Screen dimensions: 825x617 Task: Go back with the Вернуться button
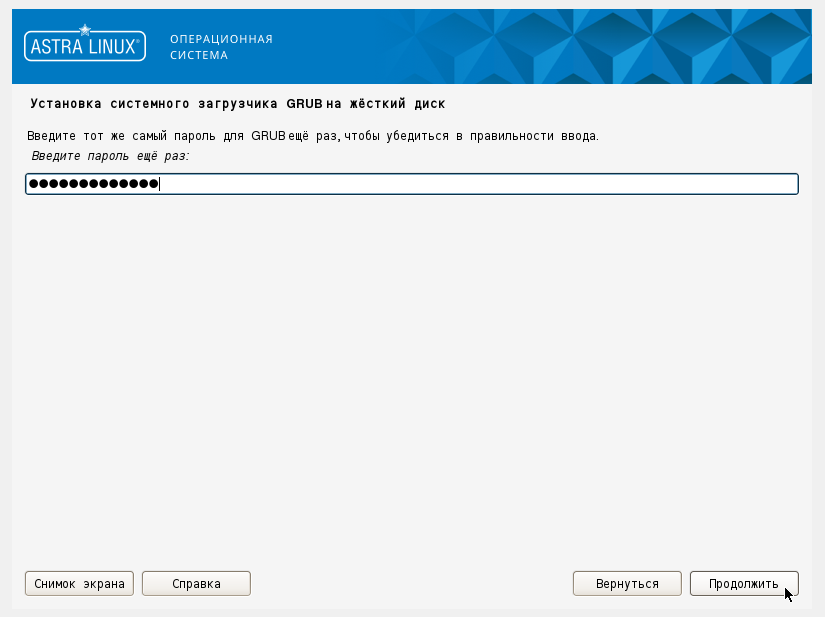point(627,583)
